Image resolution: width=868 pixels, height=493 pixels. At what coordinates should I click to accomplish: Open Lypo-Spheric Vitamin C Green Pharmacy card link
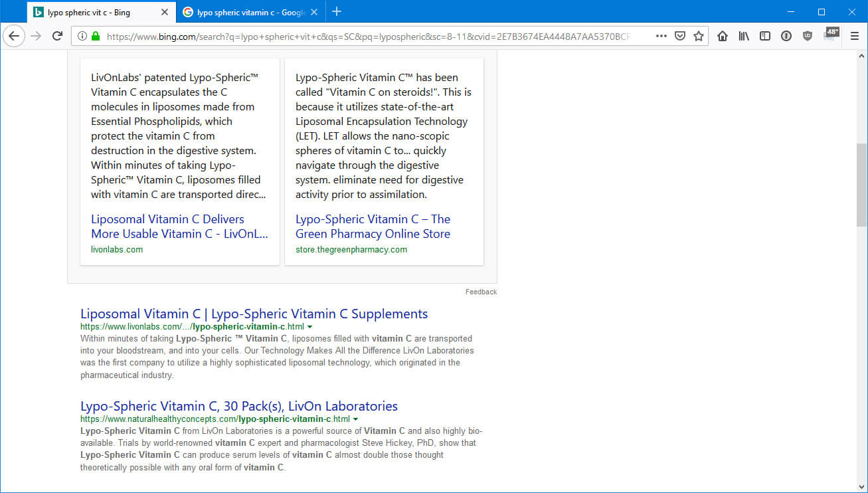point(373,227)
